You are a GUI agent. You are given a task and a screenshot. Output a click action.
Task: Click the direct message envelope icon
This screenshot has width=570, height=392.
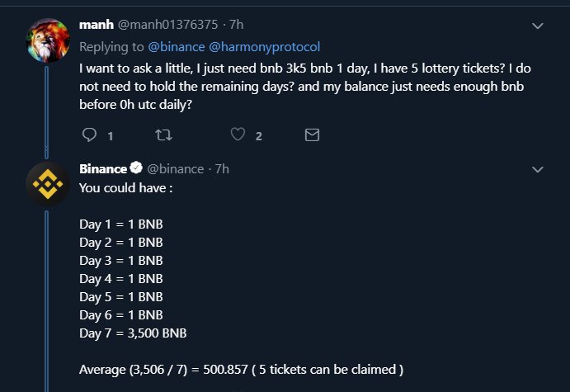[x=313, y=135]
